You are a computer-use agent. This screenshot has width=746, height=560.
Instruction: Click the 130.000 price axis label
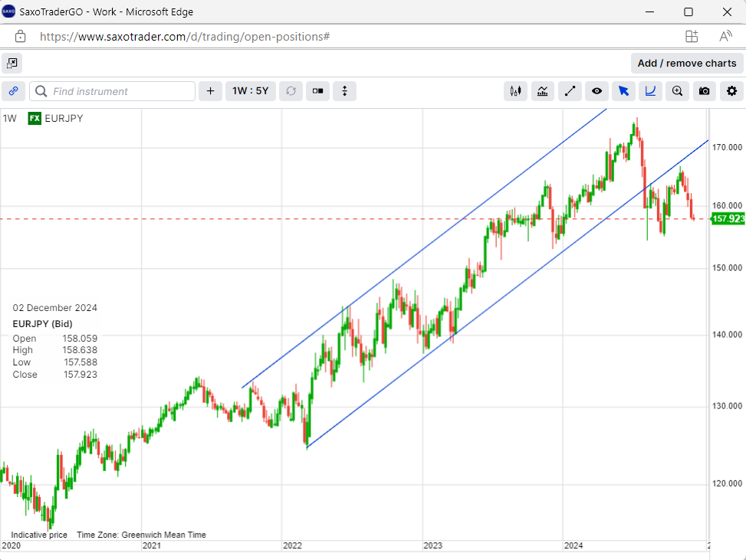click(727, 406)
